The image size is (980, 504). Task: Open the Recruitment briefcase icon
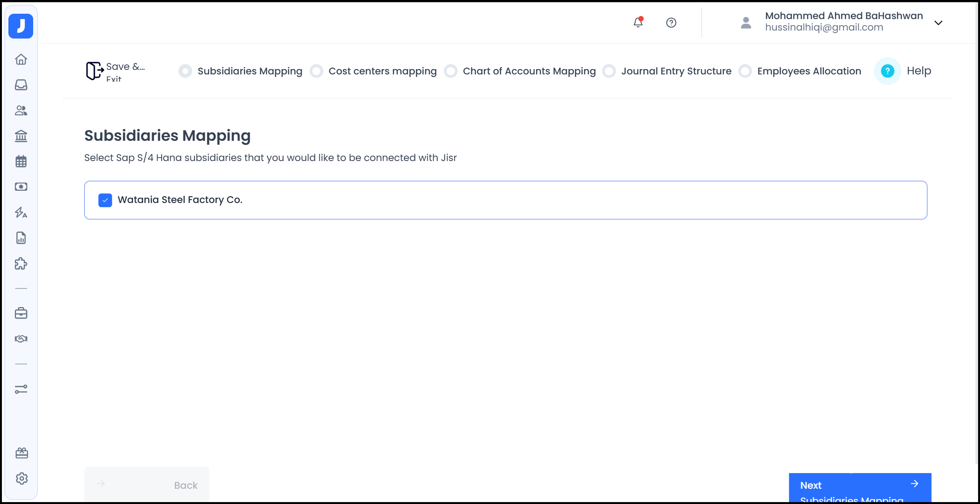21,313
